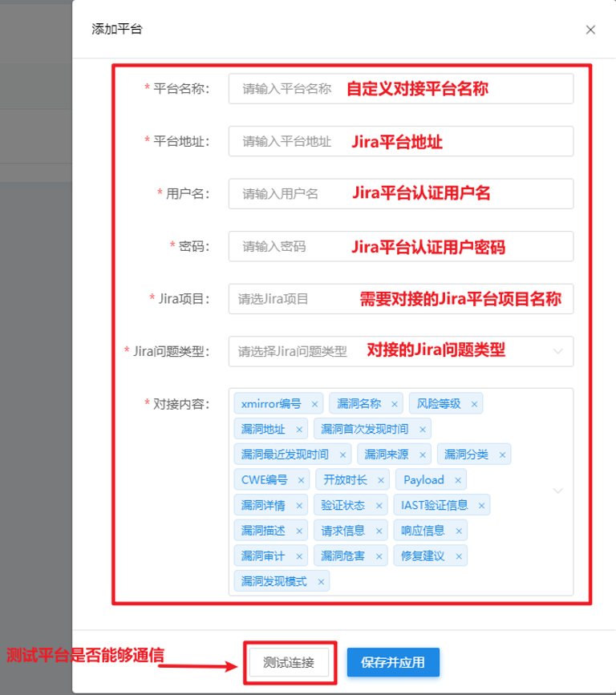This screenshot has width=616, height=695.
Task: Remove the 漏洞名称 tag
Action: pos(395,404)
